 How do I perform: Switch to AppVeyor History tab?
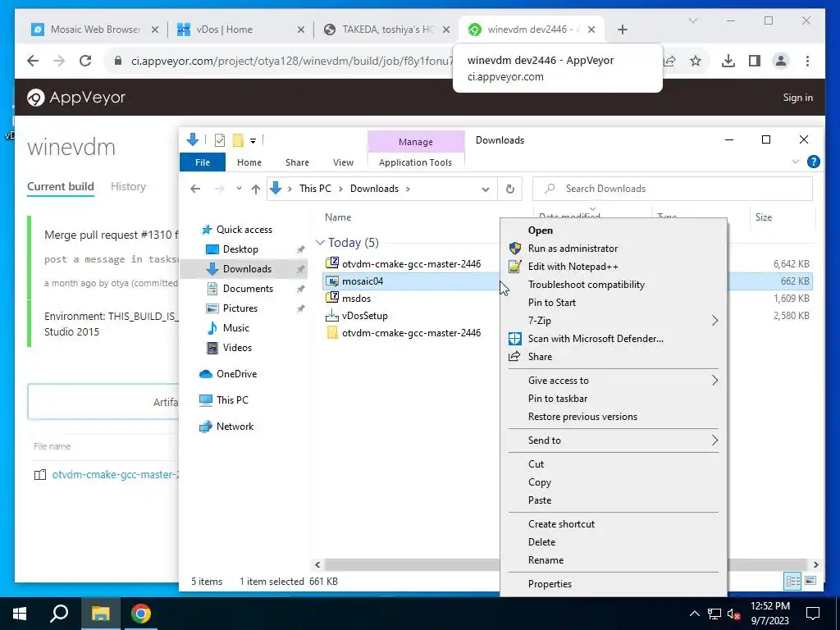tap(128, 186)
